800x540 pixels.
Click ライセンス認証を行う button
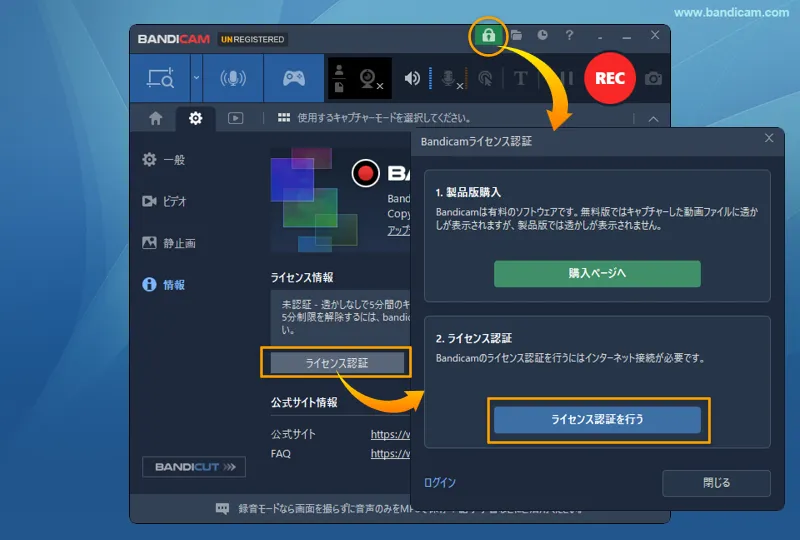coord(597,420)
